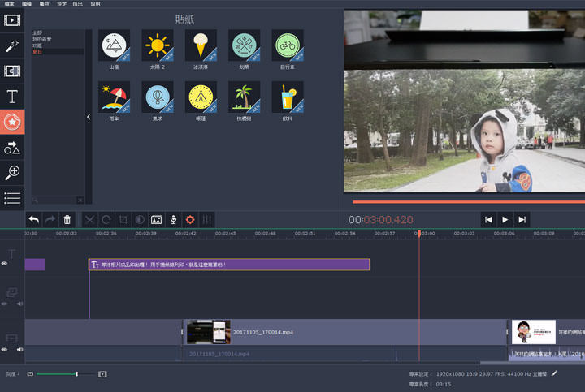This screenshot has height=392, width=585.
Task: Select the hot air balloon sticker
Action: (x=158, y=97)
